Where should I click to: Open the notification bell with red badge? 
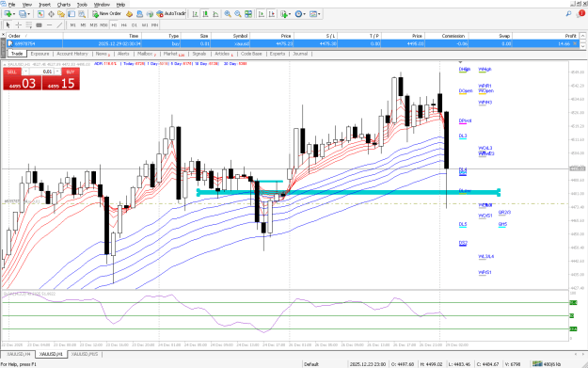[580, 13]
